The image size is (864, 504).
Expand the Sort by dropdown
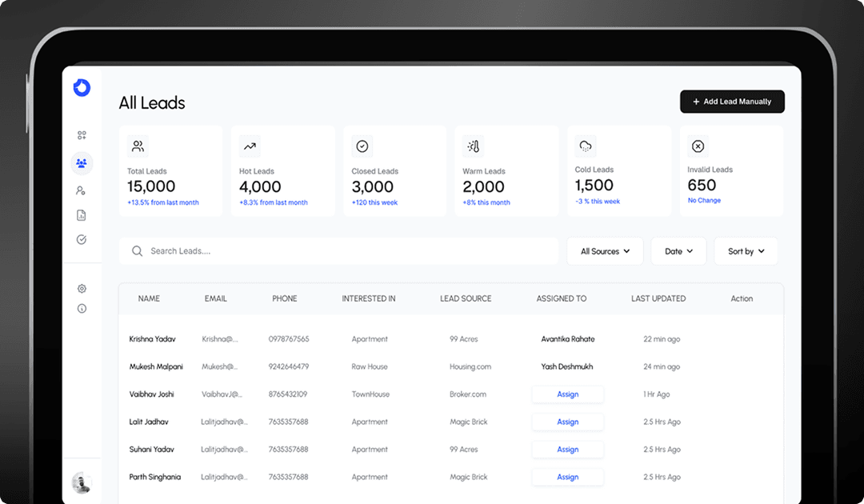746,251
